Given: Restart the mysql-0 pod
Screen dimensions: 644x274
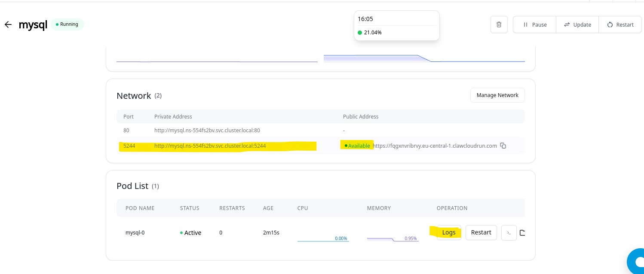Looking at the screenshot, I should 481,232.
